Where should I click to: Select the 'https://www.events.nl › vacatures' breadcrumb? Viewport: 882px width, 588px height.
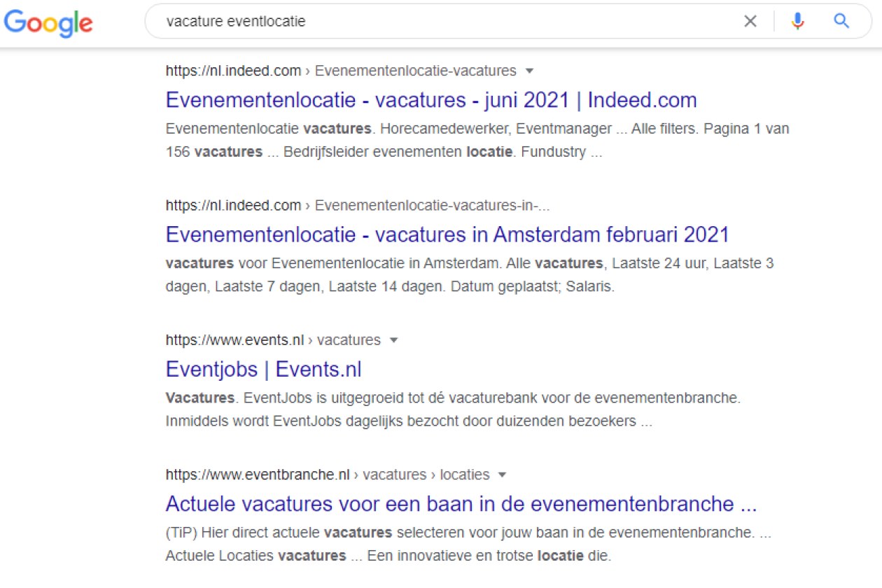coord(273,340)
